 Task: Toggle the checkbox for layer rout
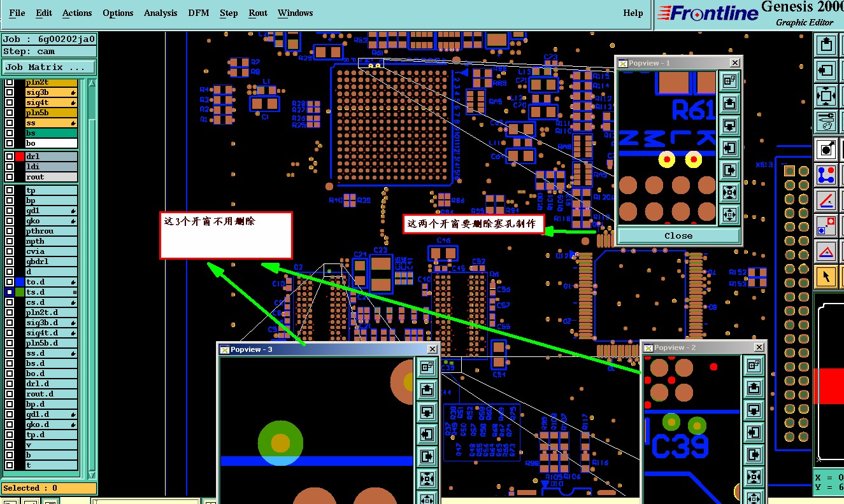9,177
